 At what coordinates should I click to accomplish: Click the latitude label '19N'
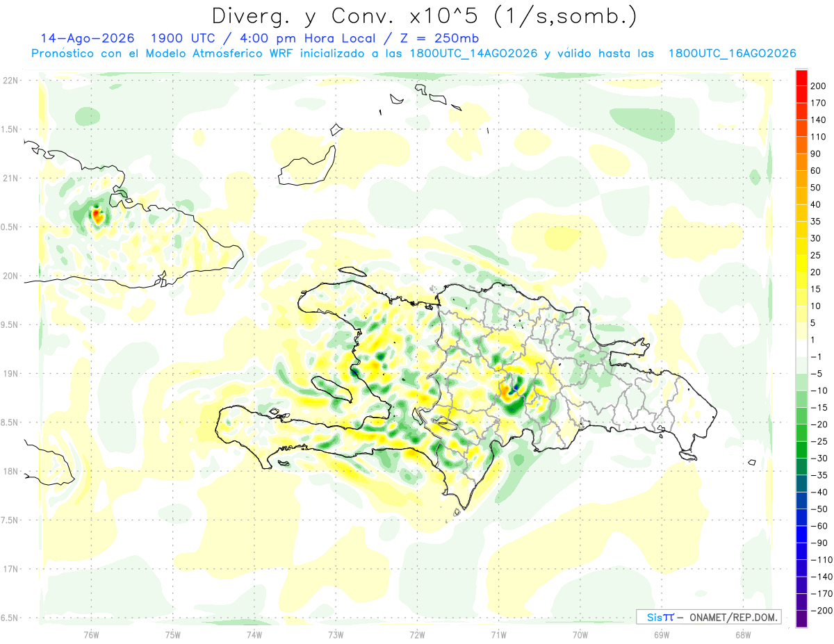pos(10,374)
